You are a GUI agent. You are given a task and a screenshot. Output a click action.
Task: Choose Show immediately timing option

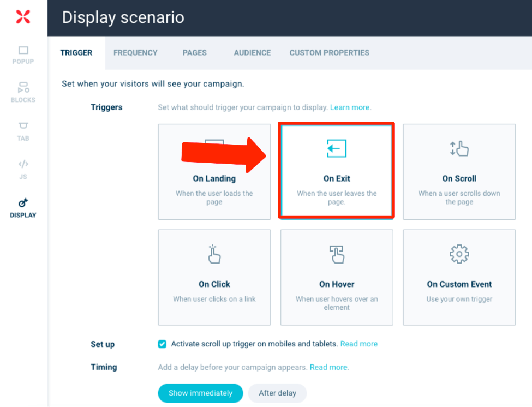200,393
